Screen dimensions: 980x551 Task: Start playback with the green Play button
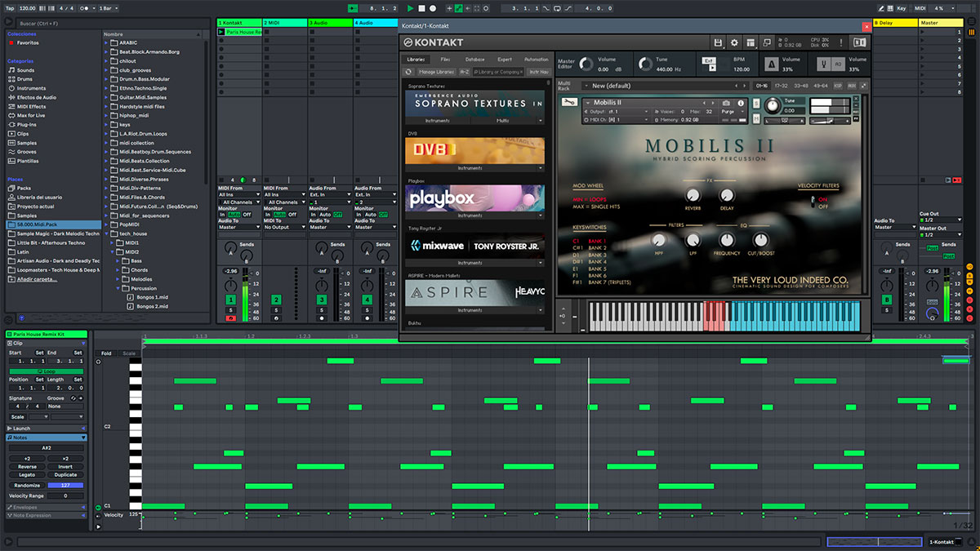pyautogui.click(x=410, y=8)
